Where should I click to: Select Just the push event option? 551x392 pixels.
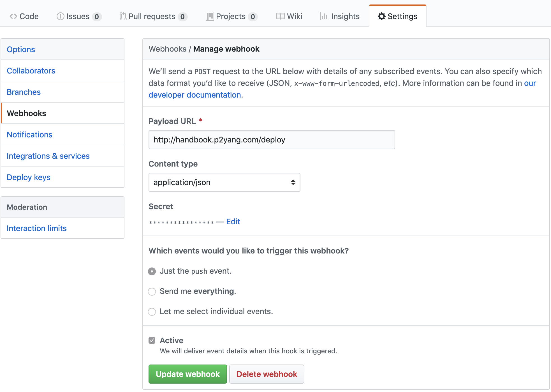(152, 271)
